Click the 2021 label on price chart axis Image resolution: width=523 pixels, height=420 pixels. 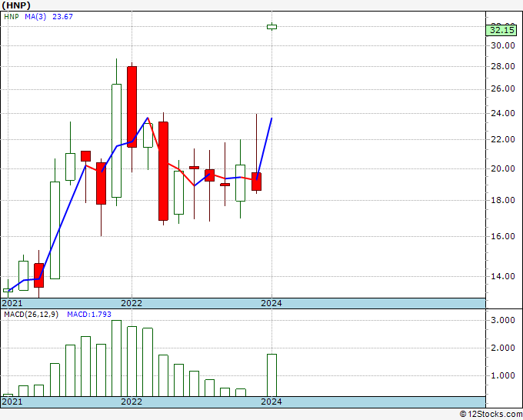(x=12, y=303)
